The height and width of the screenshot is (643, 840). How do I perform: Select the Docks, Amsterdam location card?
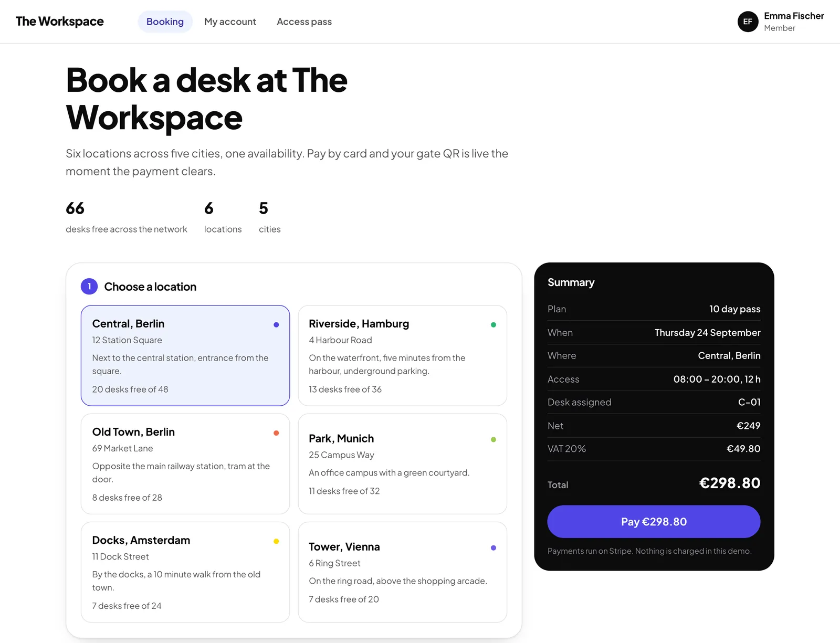pyautogui.click(x=185, y=572)
